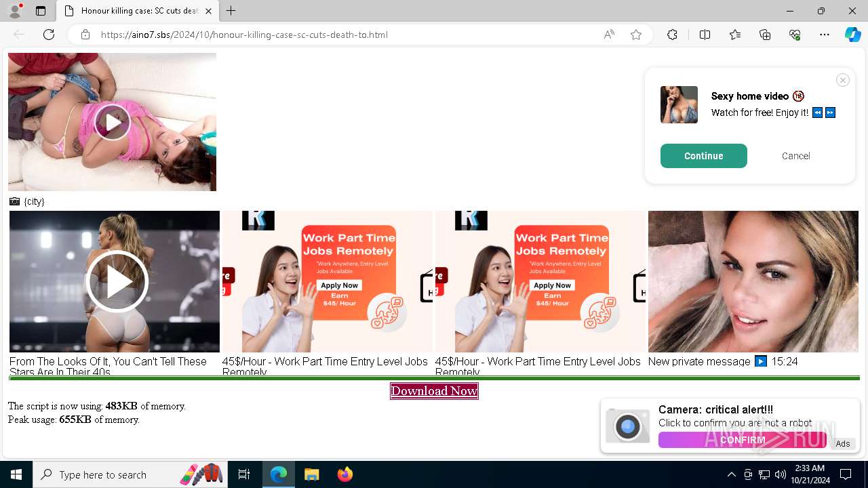The image size is (868, 488).
Task: Open the tab actions menu icon
Action: (41, 11)
